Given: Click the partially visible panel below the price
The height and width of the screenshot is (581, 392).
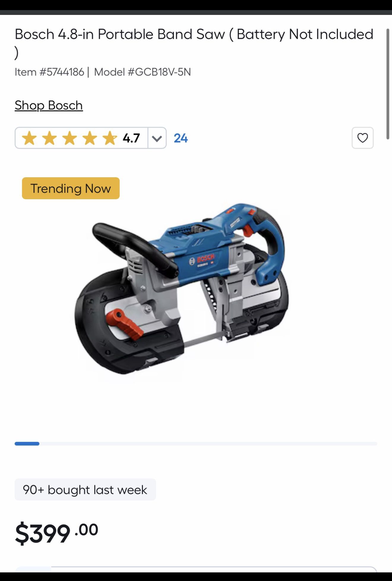Looking at the screenshot, I should pos(196,569).
